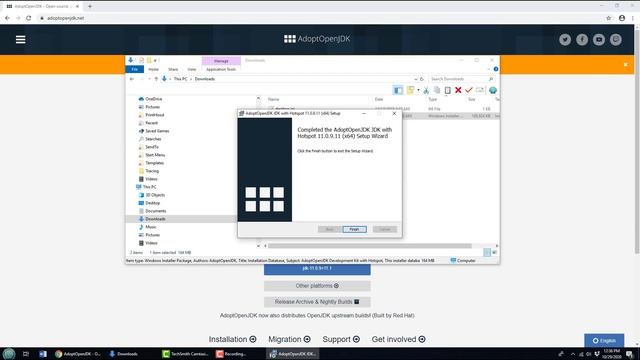Screen dimensions: 640x360
Task: Expand Get involved section on webpage
Action: click(398, 339)
